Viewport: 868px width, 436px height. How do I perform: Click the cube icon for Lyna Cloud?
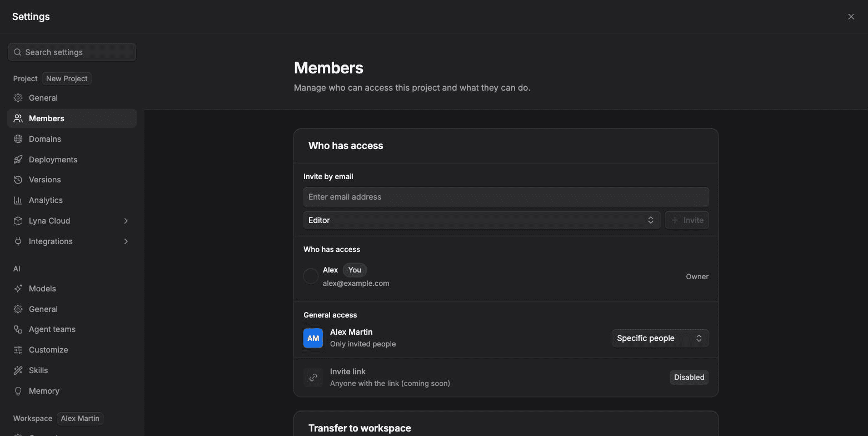point(18,221)
